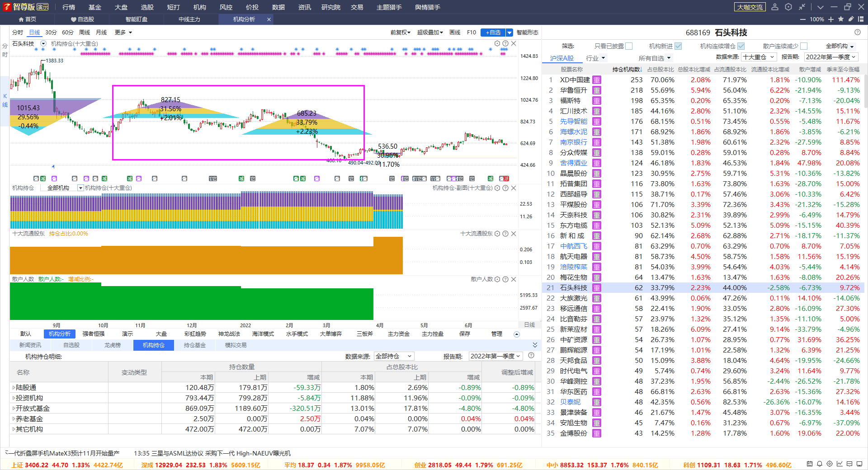The image size is (868, 470).
Task: Select 持仓基金 tab in bottom panel
Action: 195,345
